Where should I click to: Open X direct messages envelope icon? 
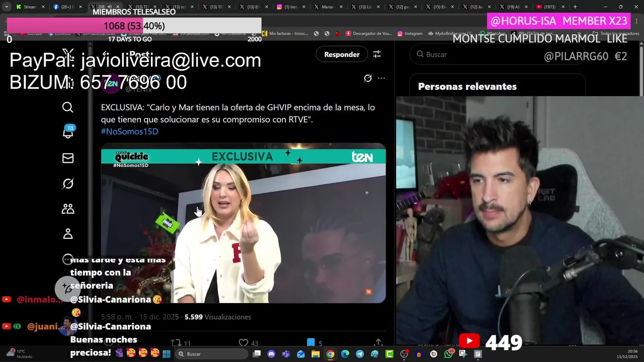point(67,158)
